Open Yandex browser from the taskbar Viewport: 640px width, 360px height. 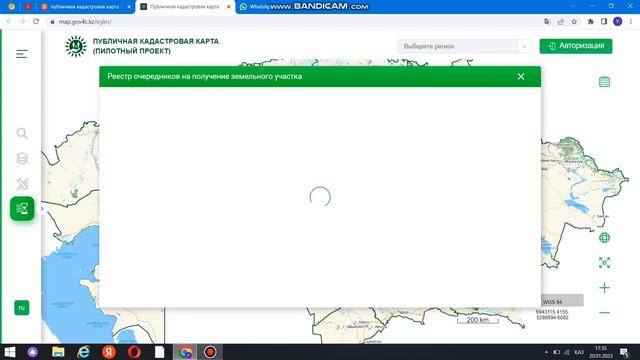(x=109, y=352)
